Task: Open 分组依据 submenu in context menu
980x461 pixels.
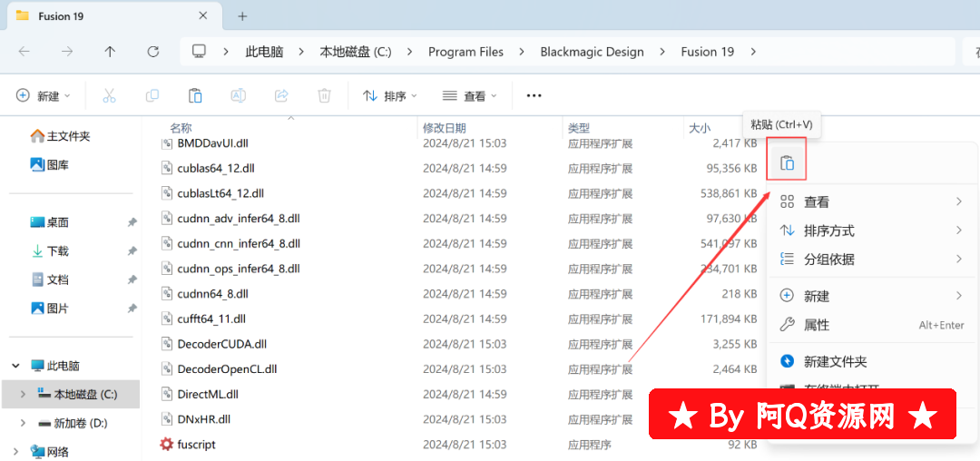Action: [872, 259]
